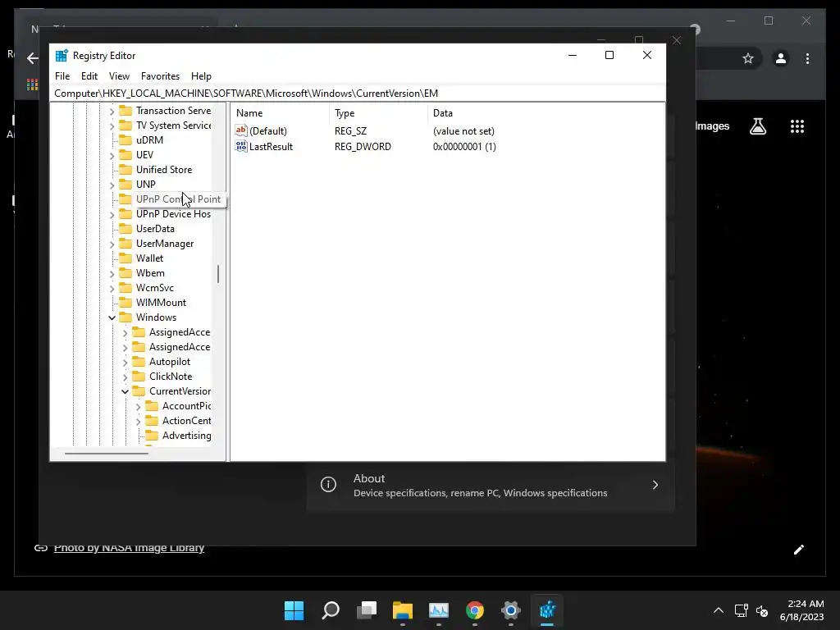
Task: Click the LastResult DWORD value icon
Action: coord(241,146)
